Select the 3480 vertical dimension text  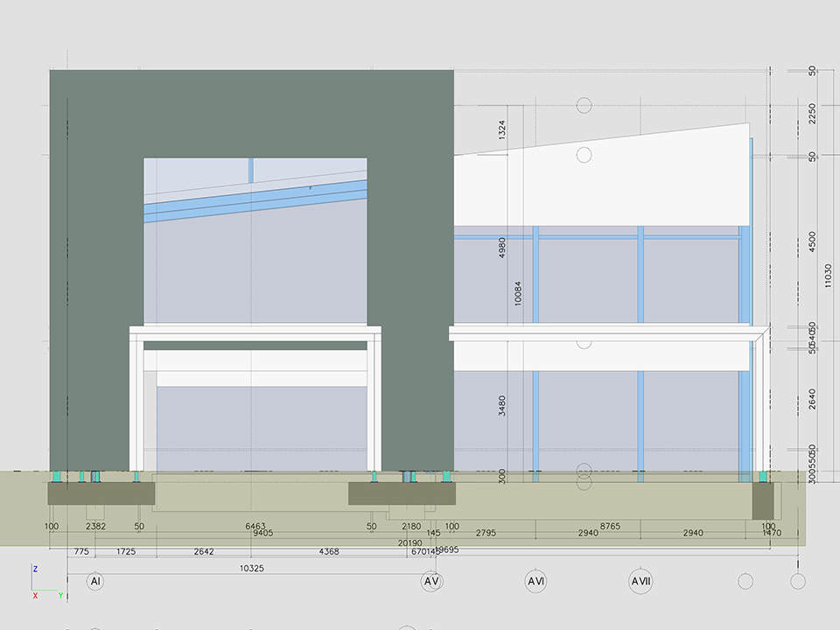pyautogui.click(x=502, y=406)
